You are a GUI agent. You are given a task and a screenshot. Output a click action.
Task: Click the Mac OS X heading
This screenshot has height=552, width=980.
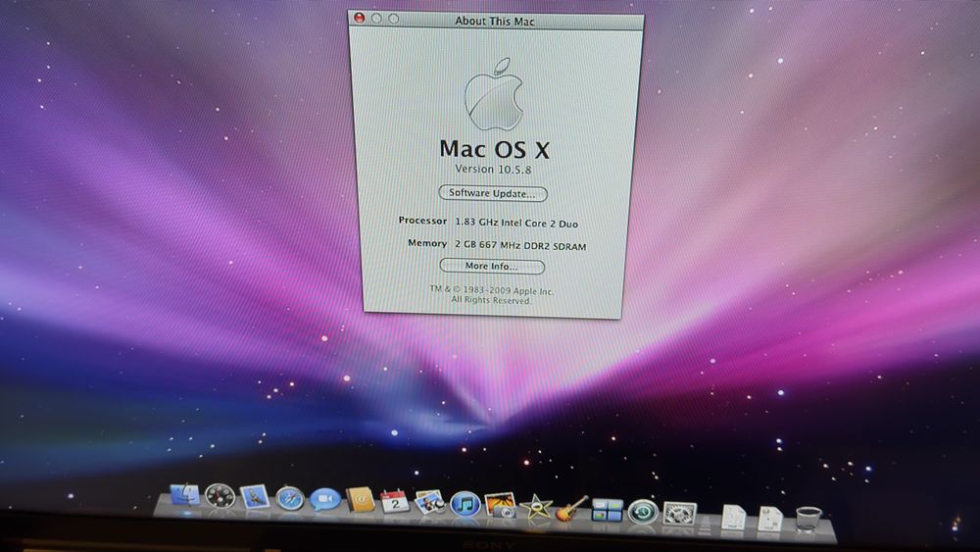[494, 149]
